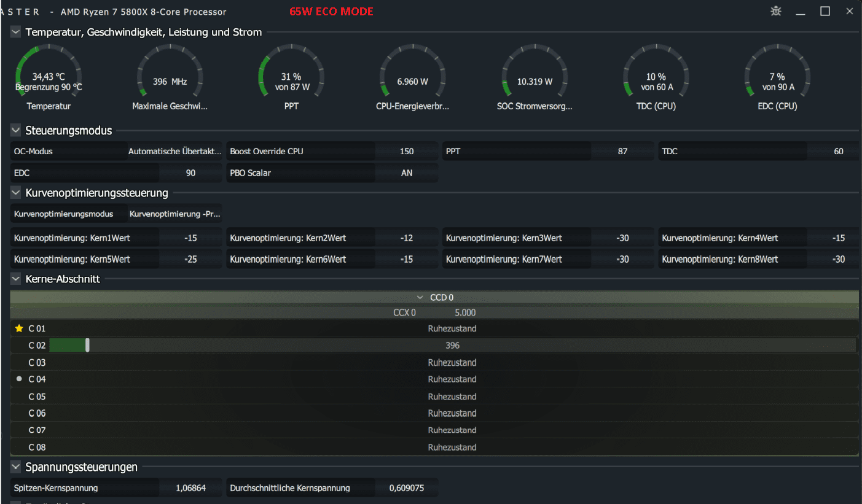The width and height of the screenshot is (862, 504).
Task: Click Kern5Wert curve optimizer value -25
Action: [x=190, y=259]
